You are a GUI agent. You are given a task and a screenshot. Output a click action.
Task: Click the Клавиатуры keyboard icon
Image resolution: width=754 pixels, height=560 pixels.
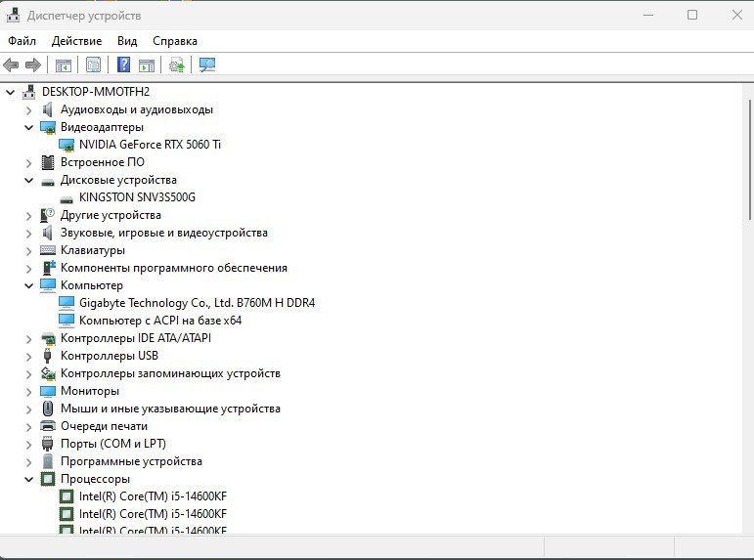click(48, 250)
